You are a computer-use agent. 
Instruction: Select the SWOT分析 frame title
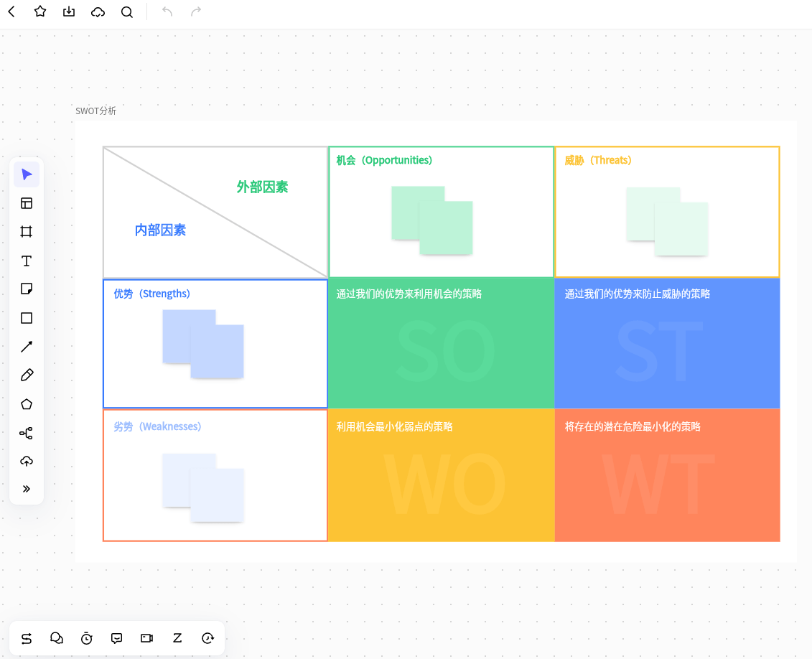coord(95,111)
